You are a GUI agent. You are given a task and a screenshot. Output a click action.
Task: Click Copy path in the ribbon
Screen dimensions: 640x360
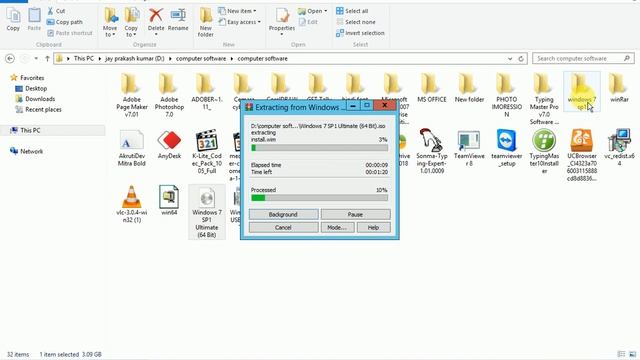(64, 22)
